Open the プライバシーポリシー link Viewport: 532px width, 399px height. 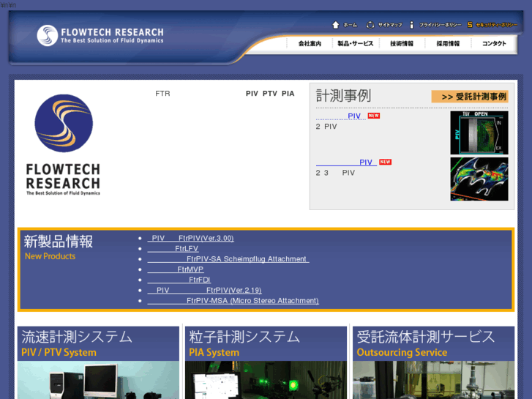pos(440,25)
